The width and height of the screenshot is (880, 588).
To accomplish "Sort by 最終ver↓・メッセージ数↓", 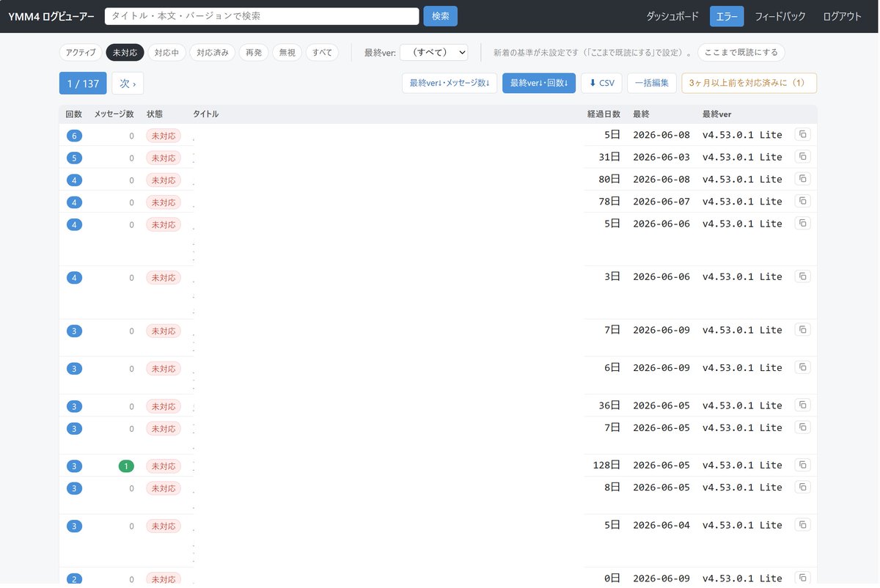I will coord(450,83).
